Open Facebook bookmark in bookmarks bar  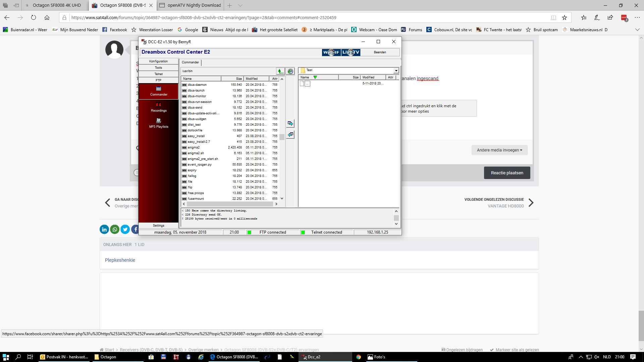click(115, 30)
